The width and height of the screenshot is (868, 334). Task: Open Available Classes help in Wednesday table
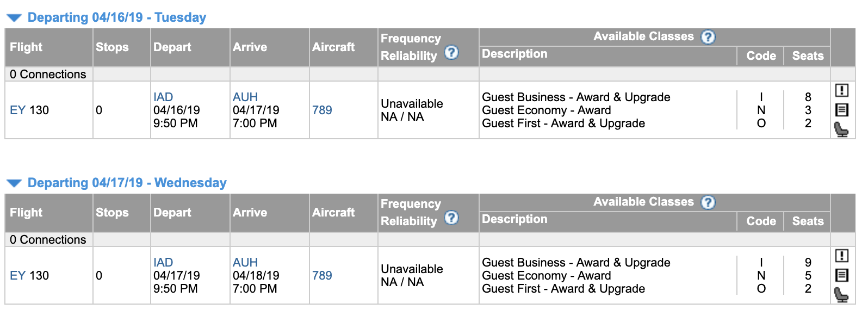point(708,202)
